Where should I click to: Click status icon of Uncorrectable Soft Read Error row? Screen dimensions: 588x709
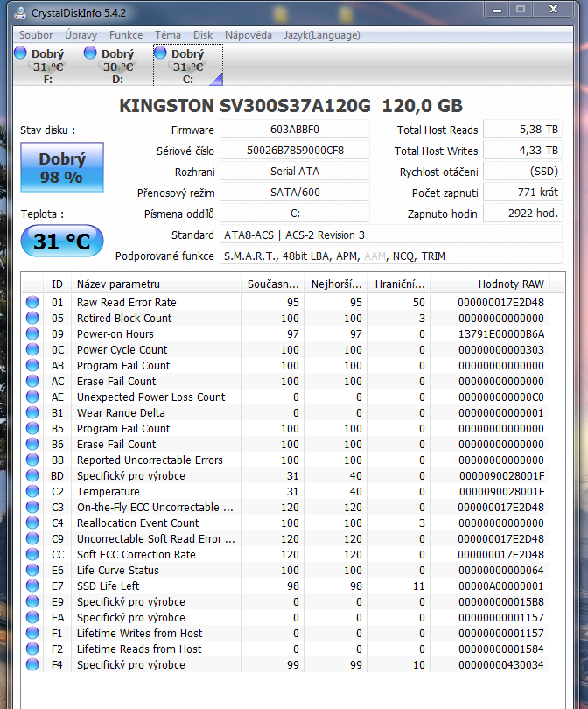(32, 538)
